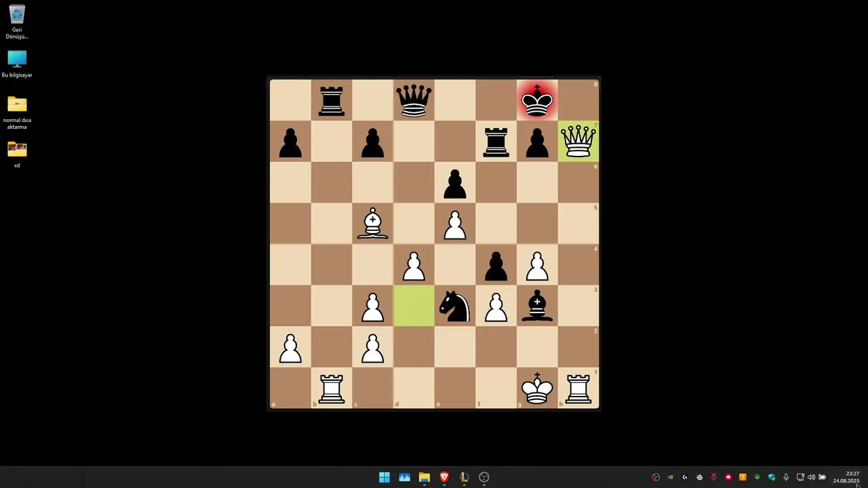Select the black rook on f7
Viewport: 868px width, 488px height.
click(x=496, y=142)
